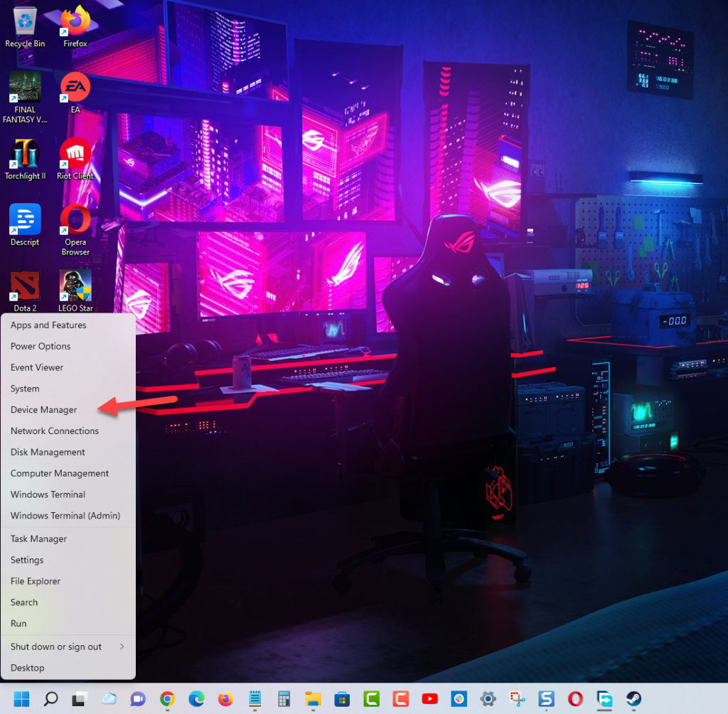This screenshot has width=728, height=714.
Task: Open Microsoft Store on taskbar
Action: coord(342,698)
